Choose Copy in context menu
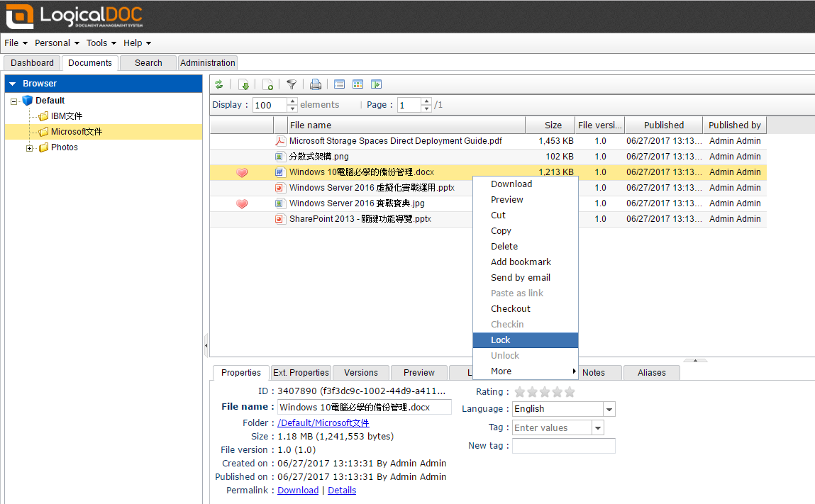 coord(526,230)
